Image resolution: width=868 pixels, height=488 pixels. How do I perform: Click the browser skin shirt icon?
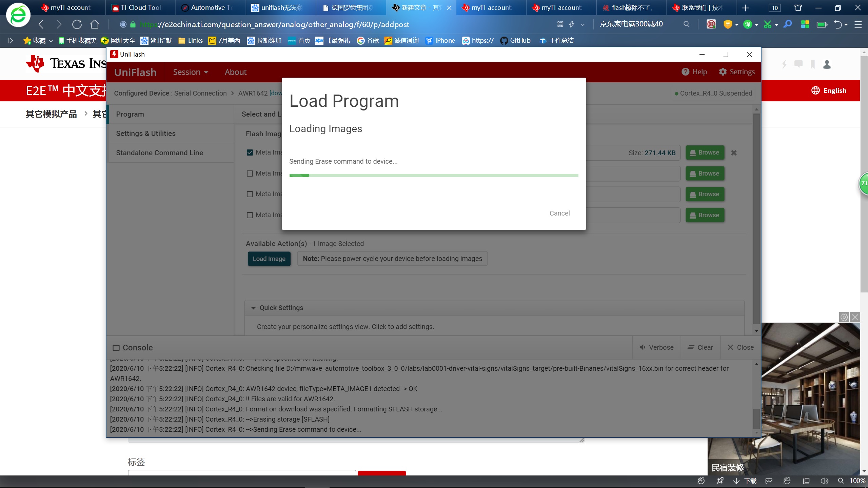coord(798,8)
